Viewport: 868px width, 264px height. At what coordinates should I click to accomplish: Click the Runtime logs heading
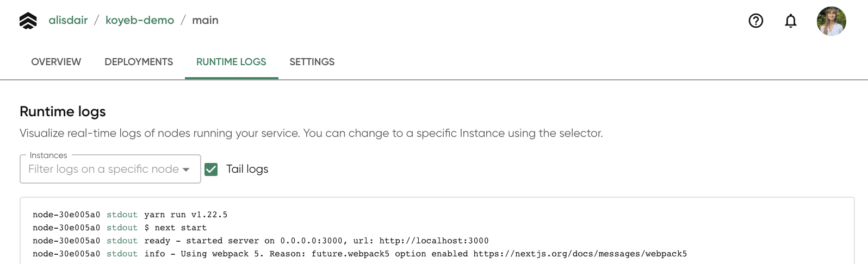[63, 111]
